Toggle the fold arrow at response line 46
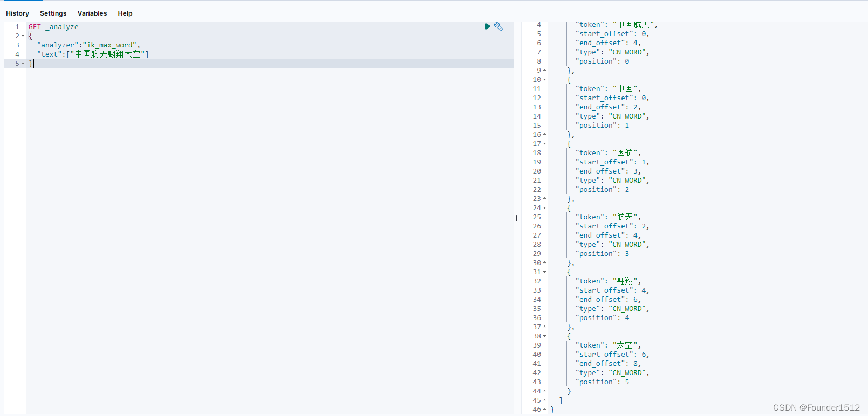Viewport: 868px width, 416px height. click(x=544, y=410)
